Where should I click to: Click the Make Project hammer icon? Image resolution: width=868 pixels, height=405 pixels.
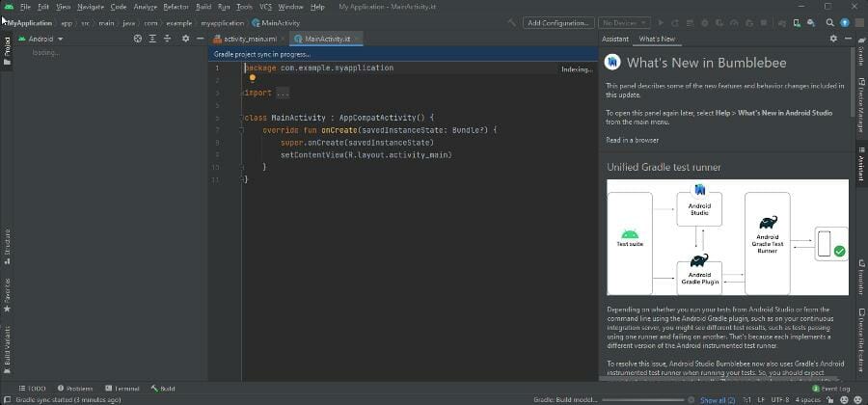click(512, 23)
